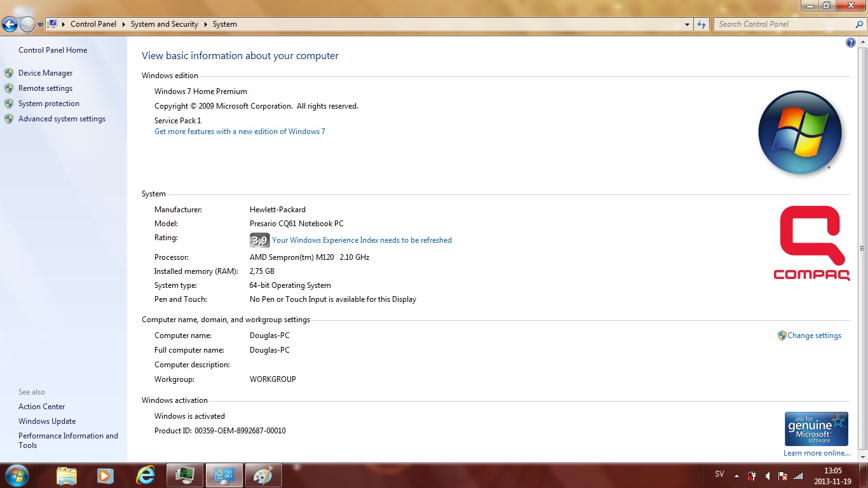Open Windows Update under See also

pos(47,421)
